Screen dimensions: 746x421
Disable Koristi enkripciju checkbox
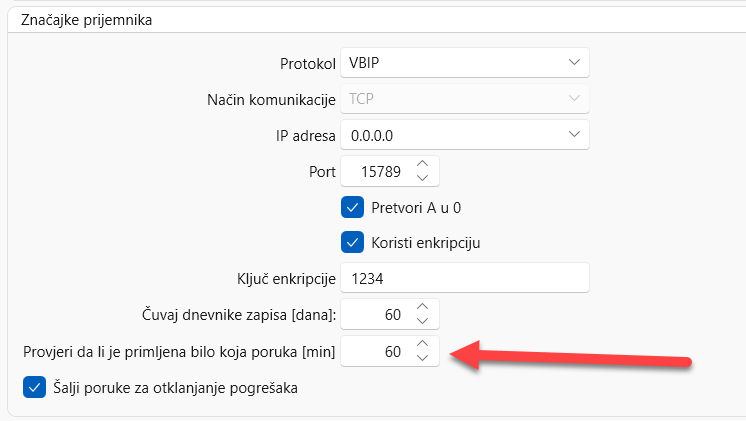(352, 242)
